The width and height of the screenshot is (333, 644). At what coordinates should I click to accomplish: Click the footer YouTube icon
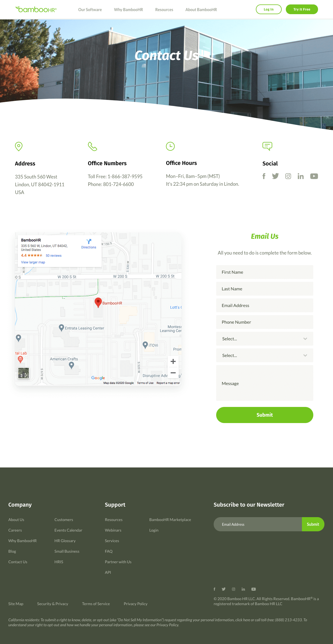(254, 589)
